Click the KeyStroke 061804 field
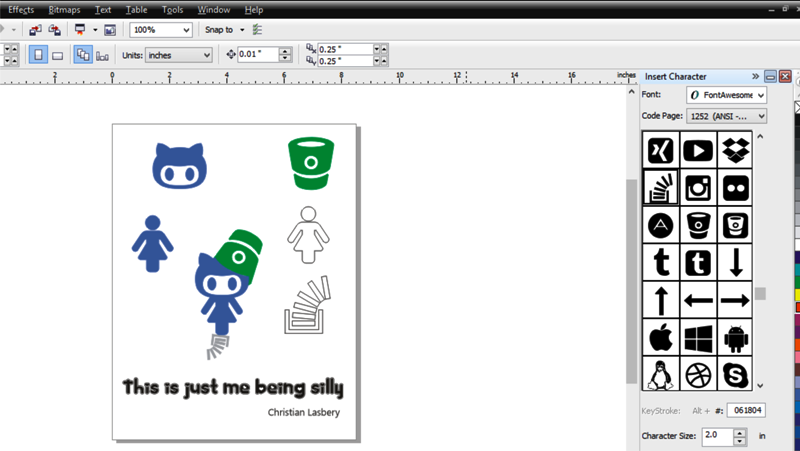The image size is (800, 451). tap(746, 410)
